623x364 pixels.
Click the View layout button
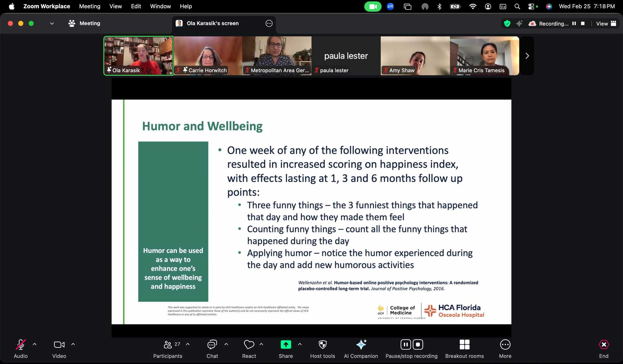[606, 23]
